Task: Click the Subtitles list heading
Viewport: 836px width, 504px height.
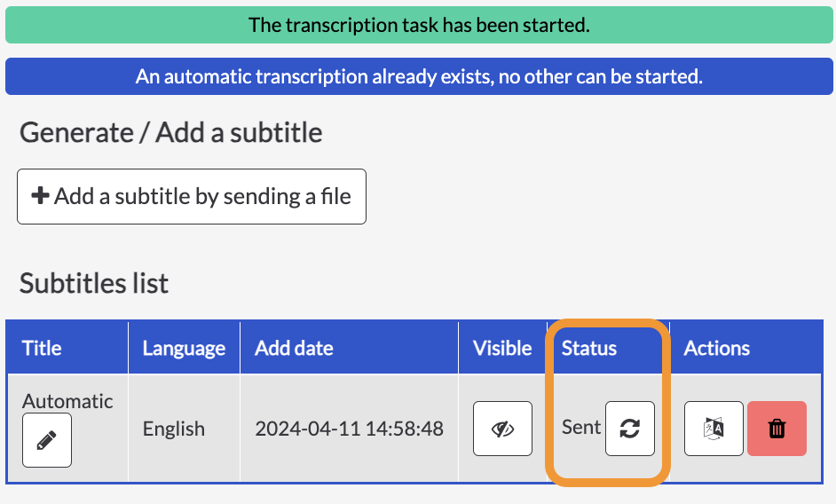Action: pos(94,283)
